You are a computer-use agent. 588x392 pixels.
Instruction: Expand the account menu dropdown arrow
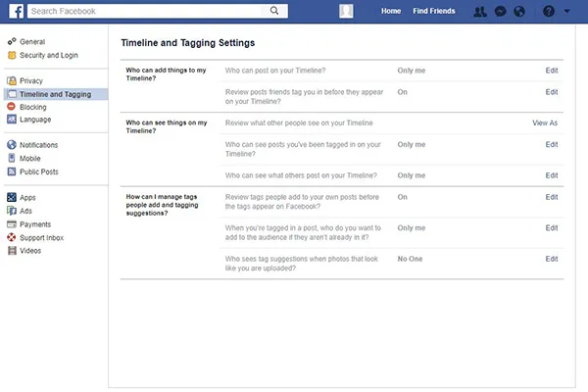(567, 11)
